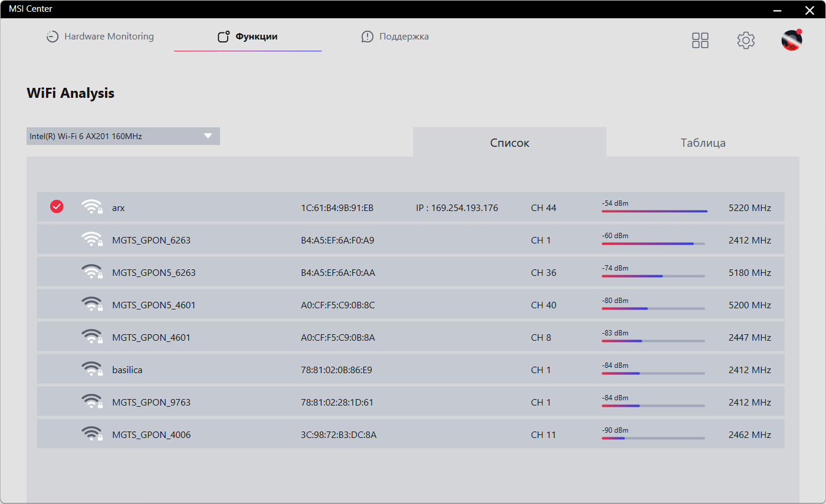
Task: Click the 5200 MHz frequency value
Action: tap(750, 305)
